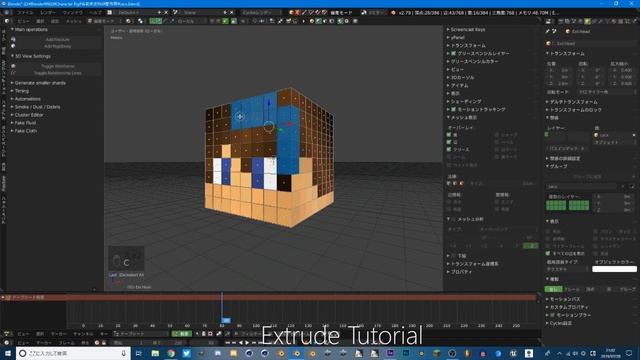640x360 pixels.
Task: Click the add screen layout plus icon
Action: point(159,12)
